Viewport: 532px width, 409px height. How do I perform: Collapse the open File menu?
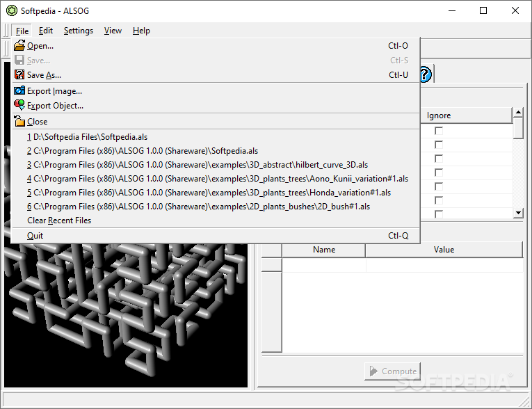22,31
